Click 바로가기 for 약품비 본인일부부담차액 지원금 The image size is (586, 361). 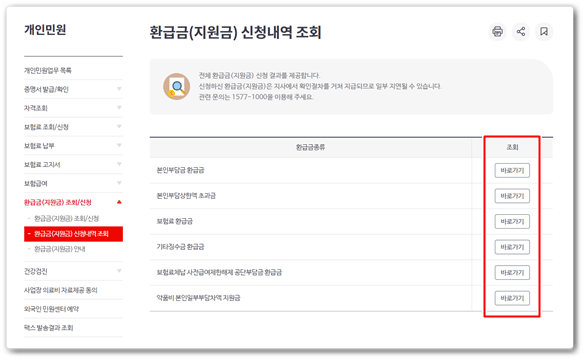coord(512,298)
